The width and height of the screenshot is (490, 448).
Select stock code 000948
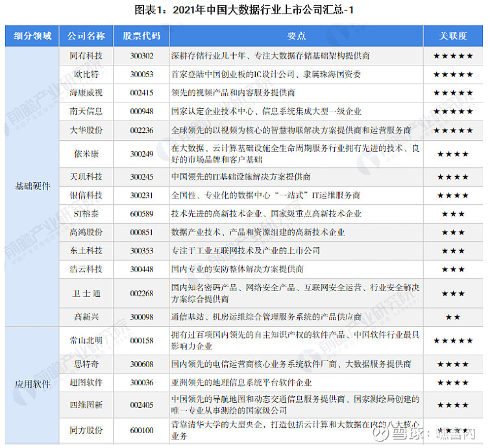pyautogui.click(x=141, y=111)
